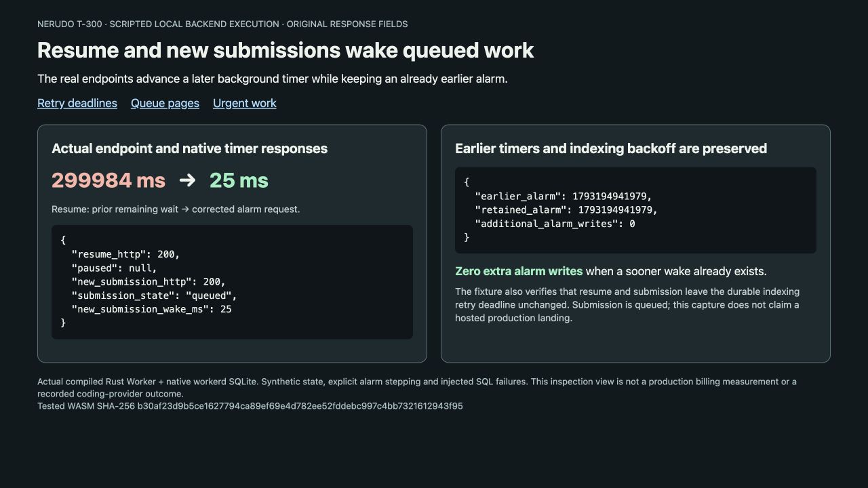Click the green "25 ms" corrected alarm value
This screenshot has width=868, height=488.
coord(239,180)
